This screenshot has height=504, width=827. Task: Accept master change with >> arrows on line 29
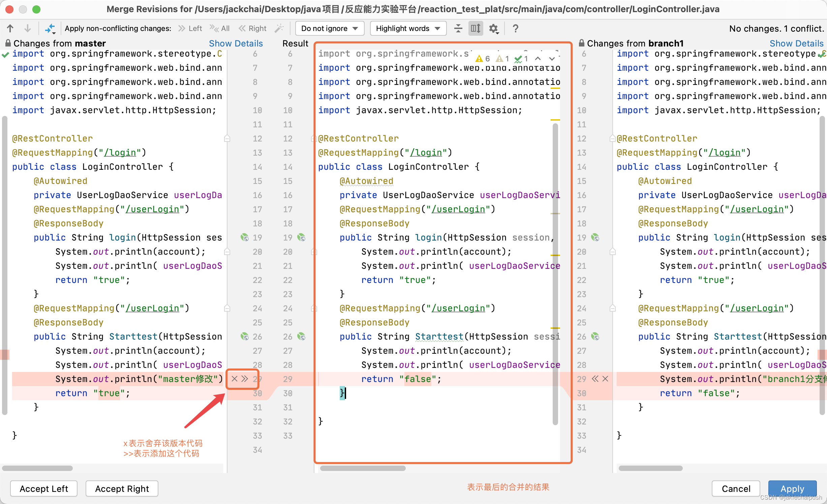pos(245,379)
